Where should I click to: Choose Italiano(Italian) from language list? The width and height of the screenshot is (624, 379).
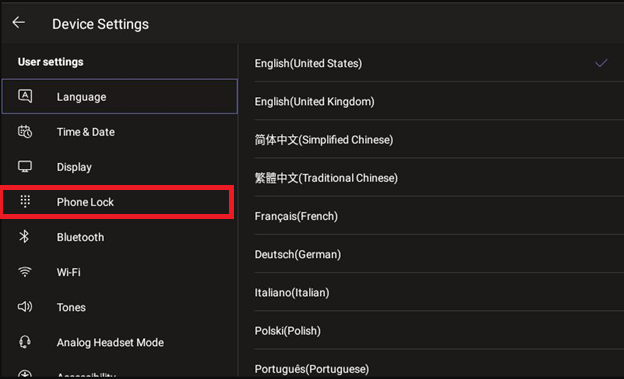click(439, 292)
